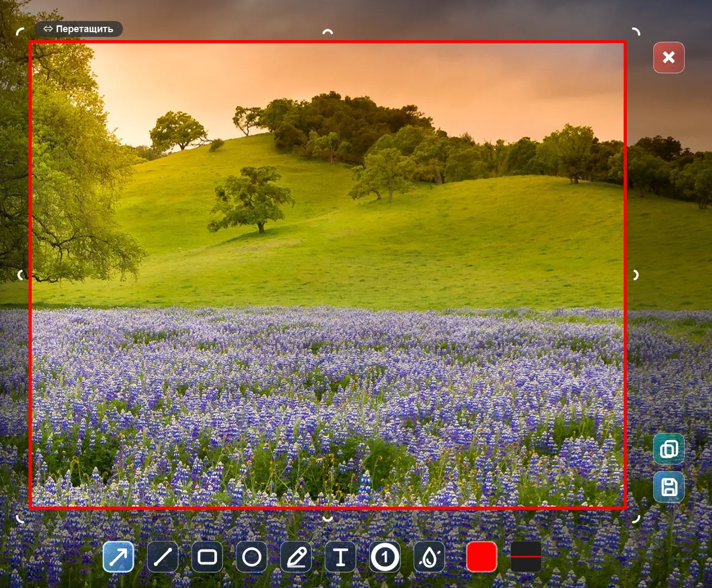Pick the Text insertion tool
Viewport: 712px width, 588px height.
coord(340,557)
